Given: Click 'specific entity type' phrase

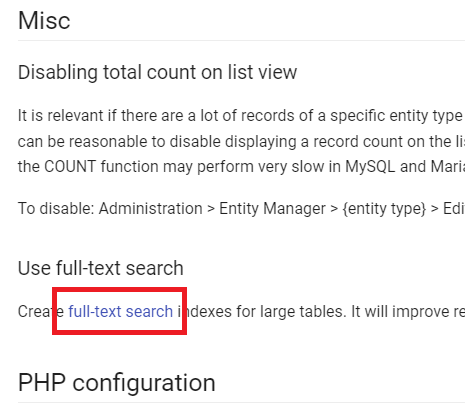Looking at the screenshot, I should click(x=396, y=116).
